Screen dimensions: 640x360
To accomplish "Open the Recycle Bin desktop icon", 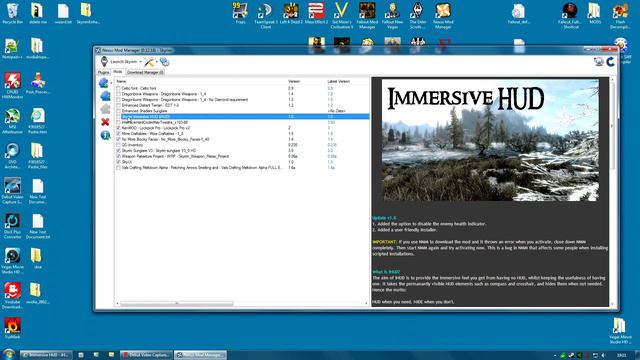I will point(12,13).
